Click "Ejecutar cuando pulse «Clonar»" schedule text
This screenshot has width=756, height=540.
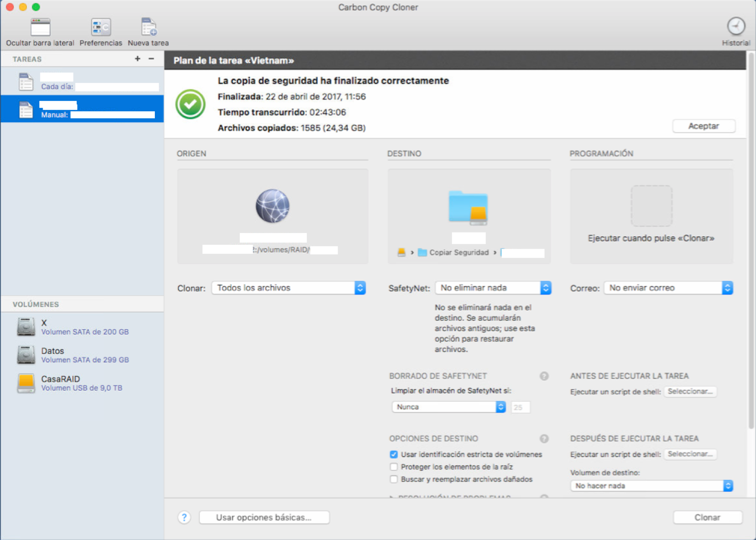(x=651, y=238)
